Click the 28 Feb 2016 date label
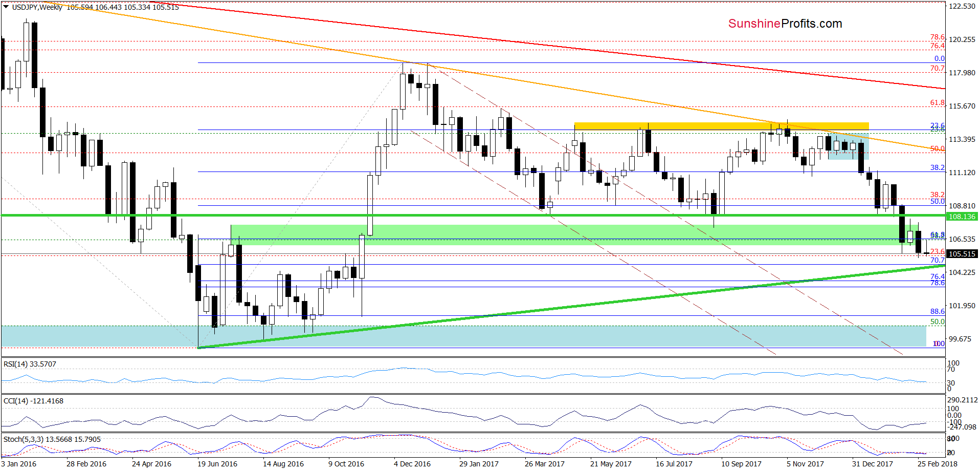The image size is (980, 471). click(86, 464)
